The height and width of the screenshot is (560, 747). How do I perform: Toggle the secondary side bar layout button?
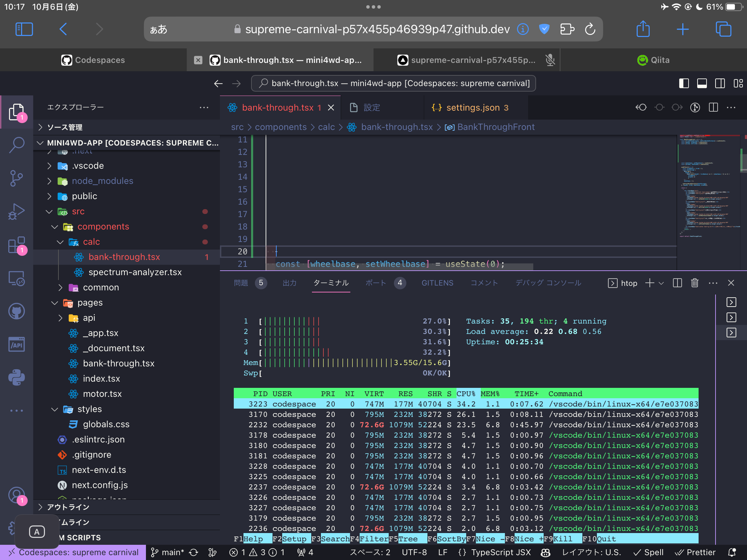(x=720, y=83)
